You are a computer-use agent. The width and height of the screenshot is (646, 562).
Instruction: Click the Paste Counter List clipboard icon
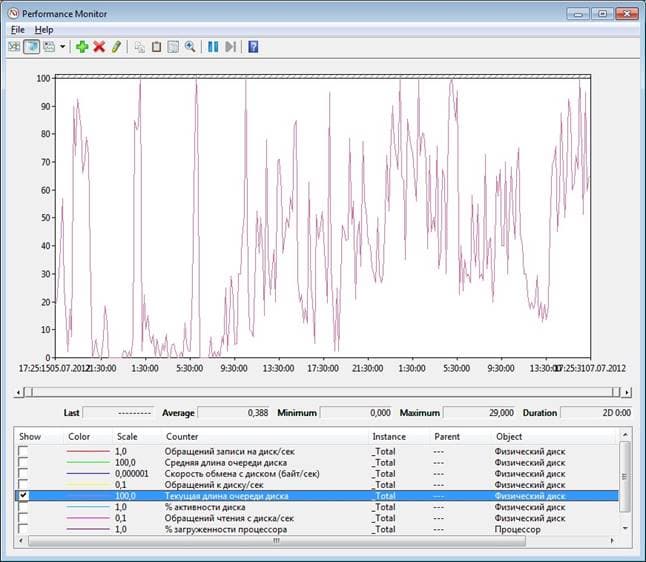point(156,47)
